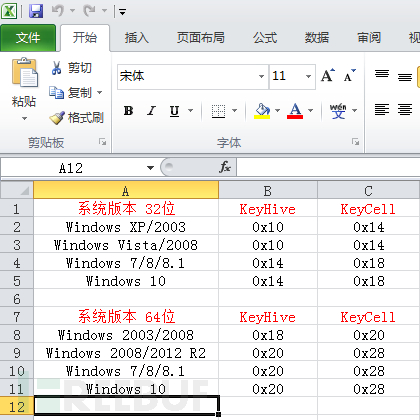Screen dimensions: 420x420
Task: Toggle Italic formatting
Action: 151,111
